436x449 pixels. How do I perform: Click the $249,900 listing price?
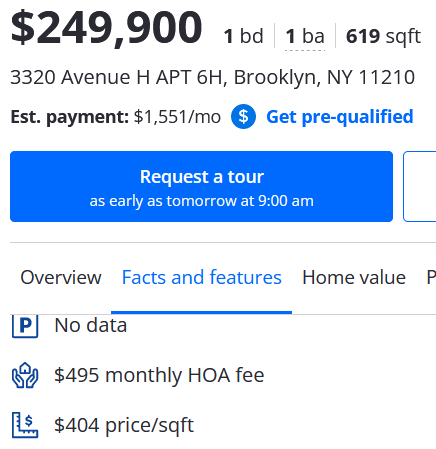click(x=106, y=27)
